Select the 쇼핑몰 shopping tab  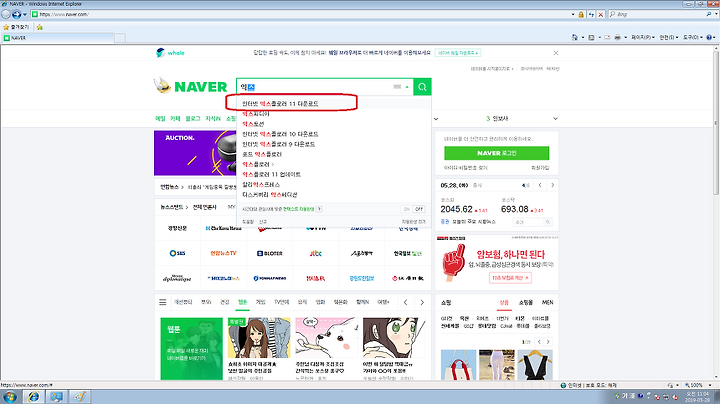tap(526, 303)
